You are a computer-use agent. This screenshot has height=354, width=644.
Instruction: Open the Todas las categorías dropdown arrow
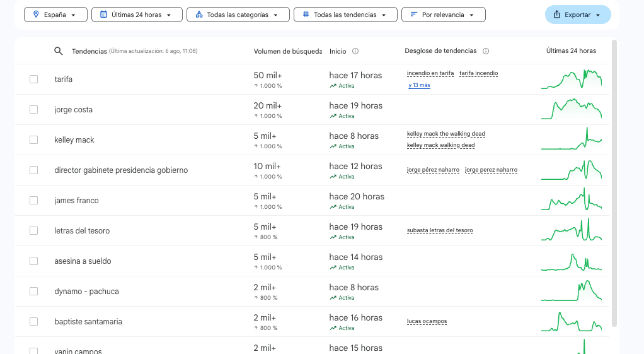click(x=275, y=15)
